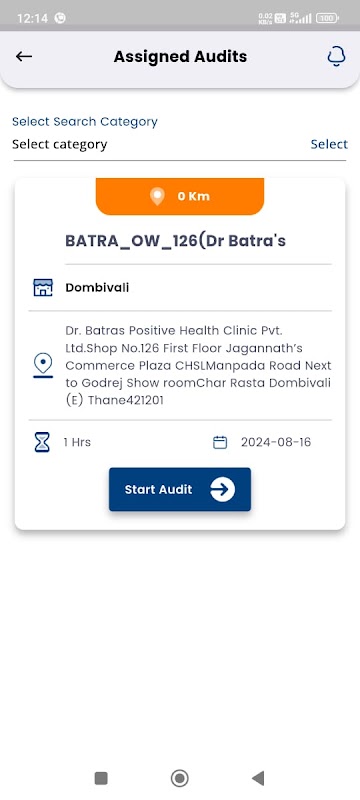Tap the back arrow icon
360x800 pixels.
tap(24, 56)
